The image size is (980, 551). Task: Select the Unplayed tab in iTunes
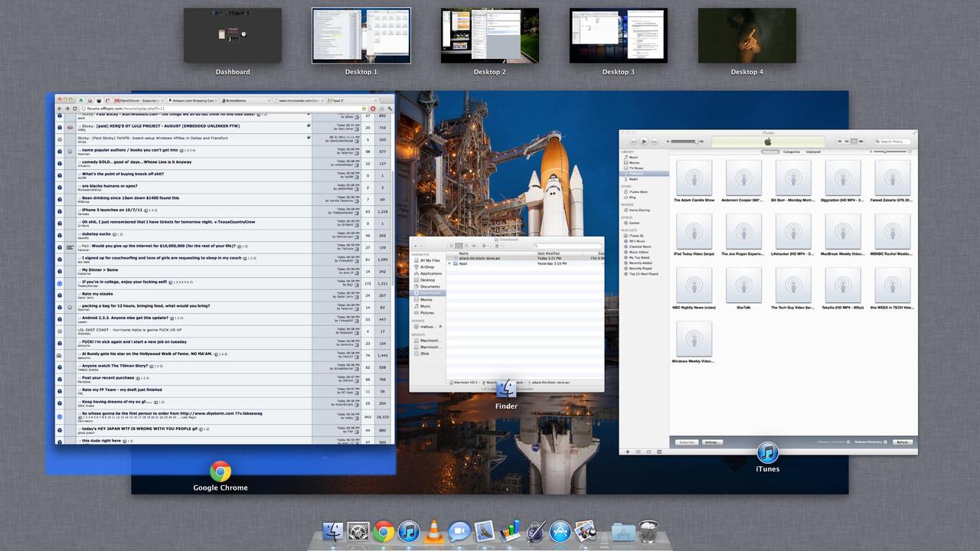coord(812,152)
